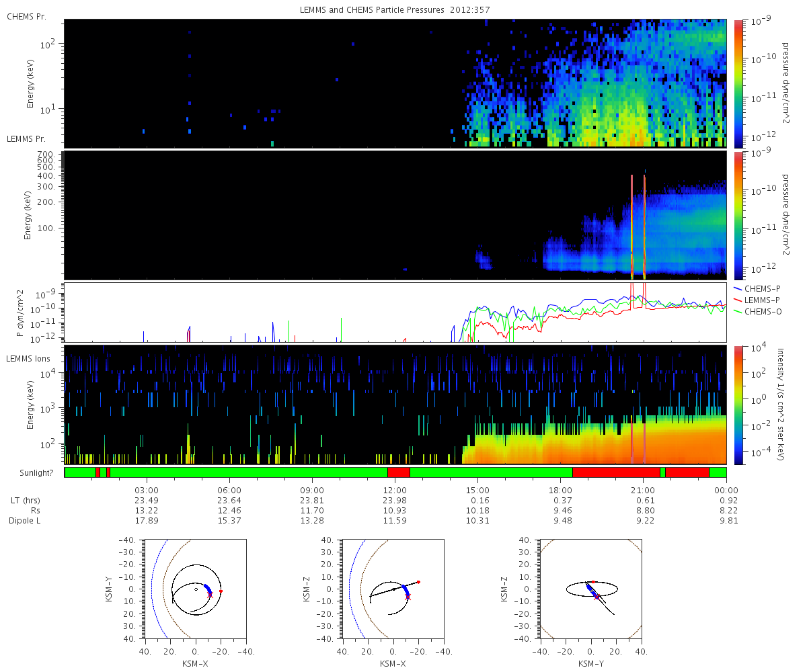Select the 'LEMMS Pr.' panel label

(26, 139)
